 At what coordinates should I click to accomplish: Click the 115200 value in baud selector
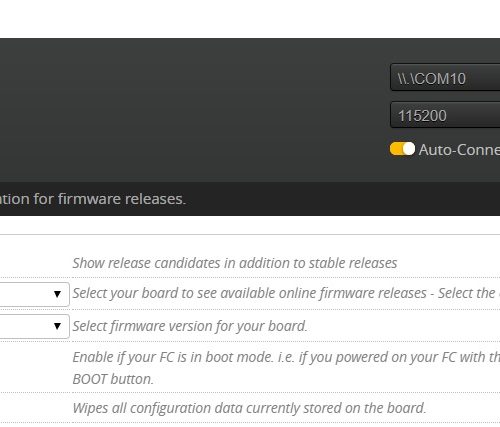[422, 116]
